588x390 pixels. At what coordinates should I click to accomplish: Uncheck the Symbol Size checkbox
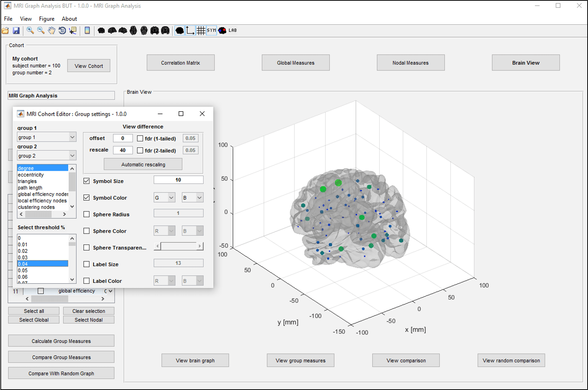(86, 181)
